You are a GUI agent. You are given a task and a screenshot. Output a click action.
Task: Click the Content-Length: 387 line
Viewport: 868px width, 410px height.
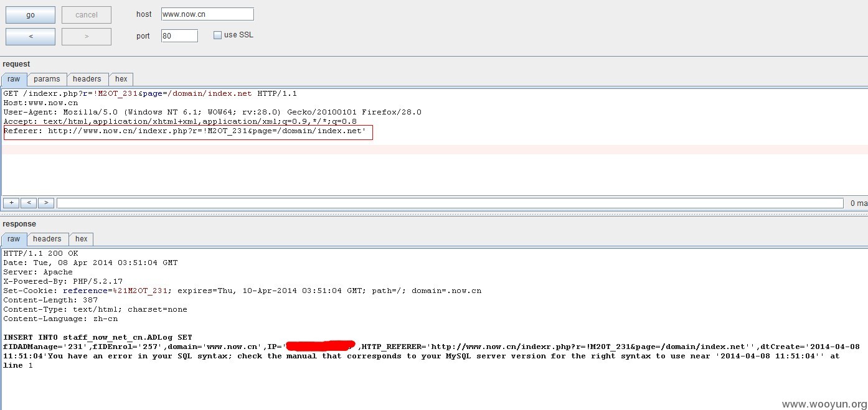[x=50, y=301]
